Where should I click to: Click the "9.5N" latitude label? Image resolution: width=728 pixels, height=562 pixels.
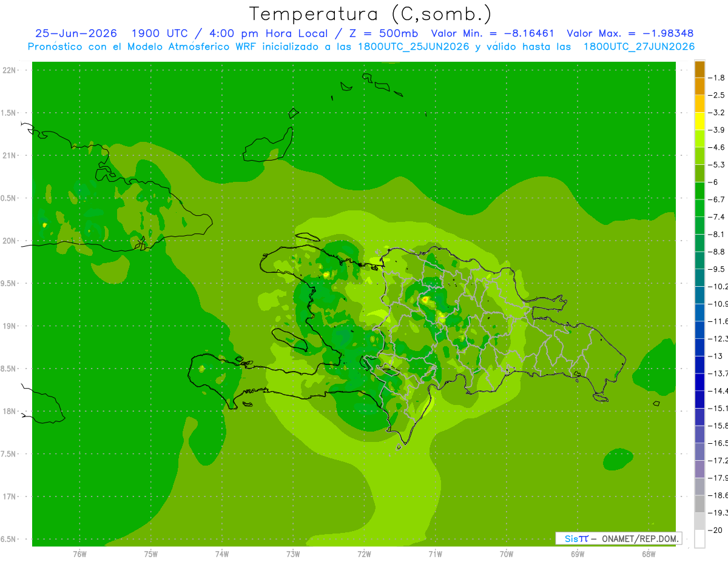[9, 283]
